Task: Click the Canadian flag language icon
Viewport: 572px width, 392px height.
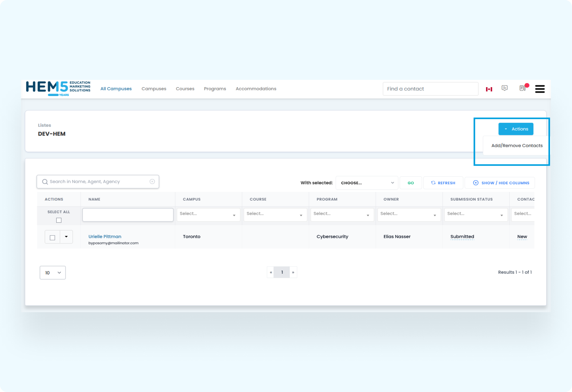Action: [489, 89]
